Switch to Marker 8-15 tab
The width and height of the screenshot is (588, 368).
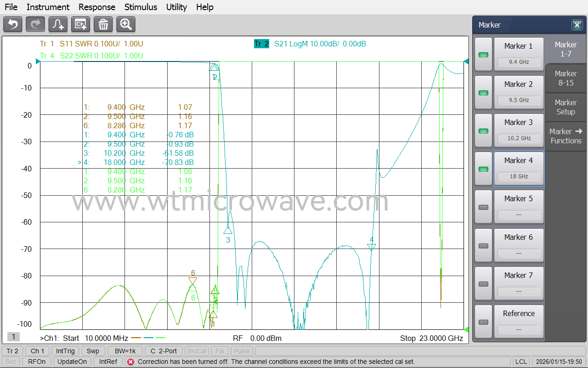click(x=565, y=78)
